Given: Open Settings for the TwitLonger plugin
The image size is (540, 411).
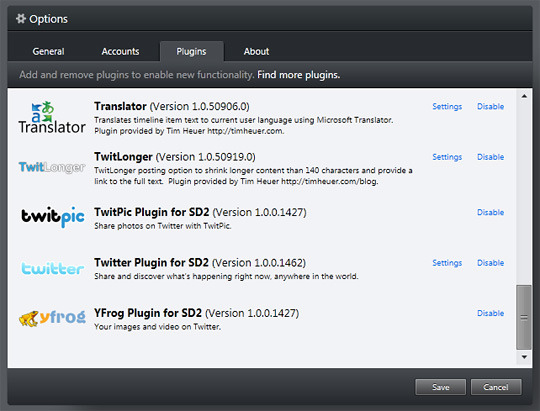Looking at the screenshot, I should 447,157.
